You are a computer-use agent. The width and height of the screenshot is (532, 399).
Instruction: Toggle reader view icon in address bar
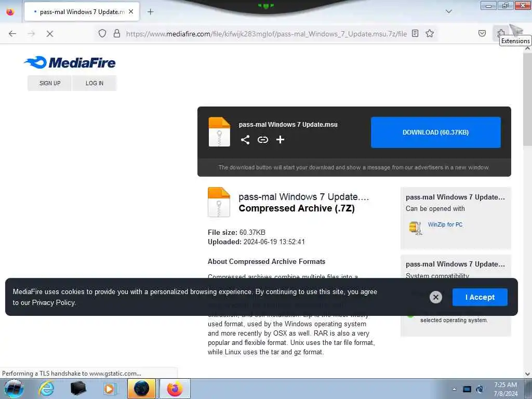point(415,33)
